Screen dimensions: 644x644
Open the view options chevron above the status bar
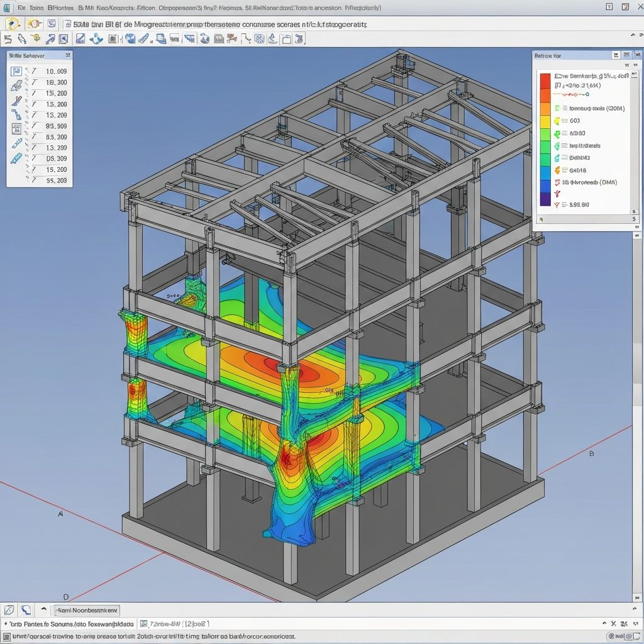(x=43, y=609)
